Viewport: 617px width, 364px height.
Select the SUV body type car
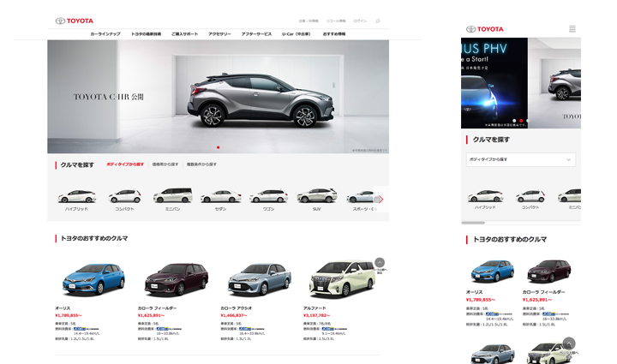tap(317, 195)
